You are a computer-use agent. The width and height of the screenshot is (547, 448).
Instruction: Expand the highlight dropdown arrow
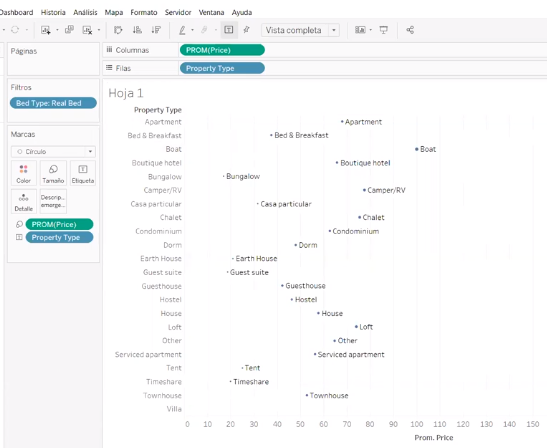(192, 30)
